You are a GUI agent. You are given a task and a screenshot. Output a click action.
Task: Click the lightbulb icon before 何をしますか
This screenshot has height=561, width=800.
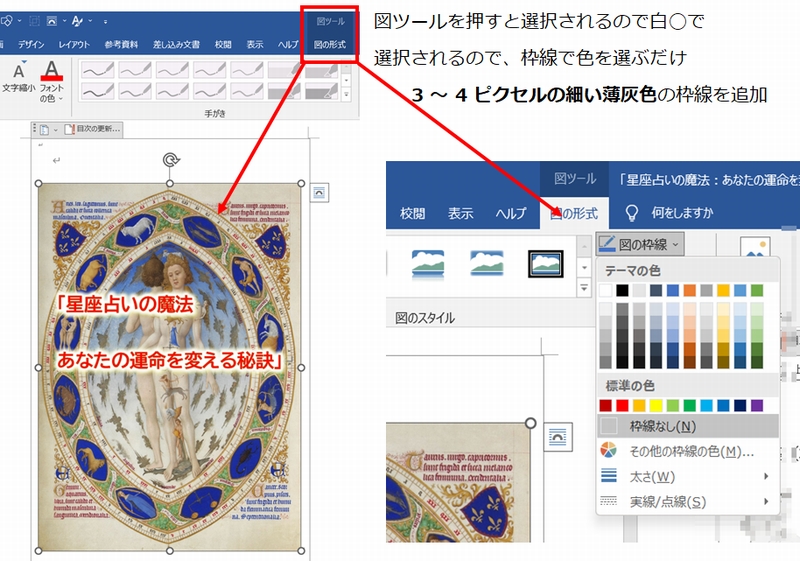tap(632, 213)
